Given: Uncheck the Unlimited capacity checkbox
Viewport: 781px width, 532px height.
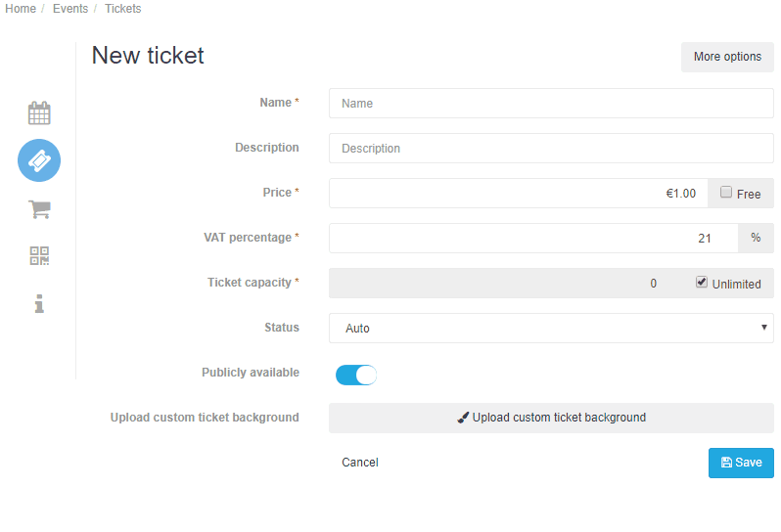Looking at the screenshot, I should (x=702, y=283).
